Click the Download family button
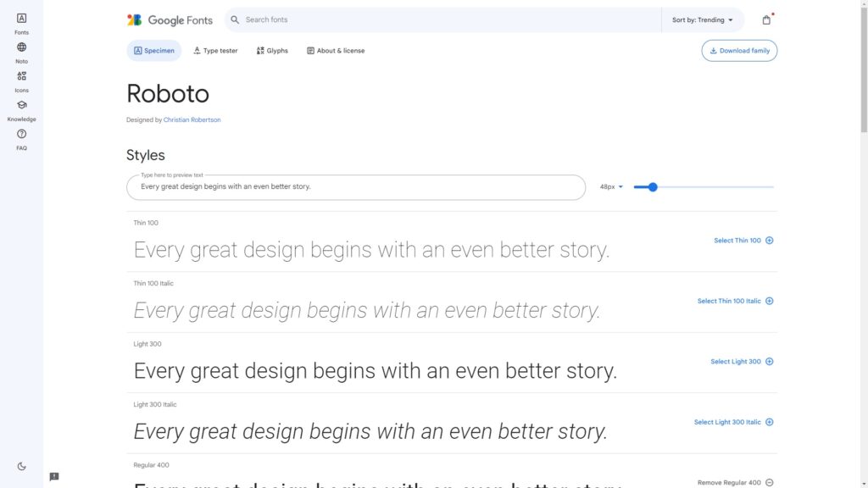The image size is (868, 488). pos(738,50)
